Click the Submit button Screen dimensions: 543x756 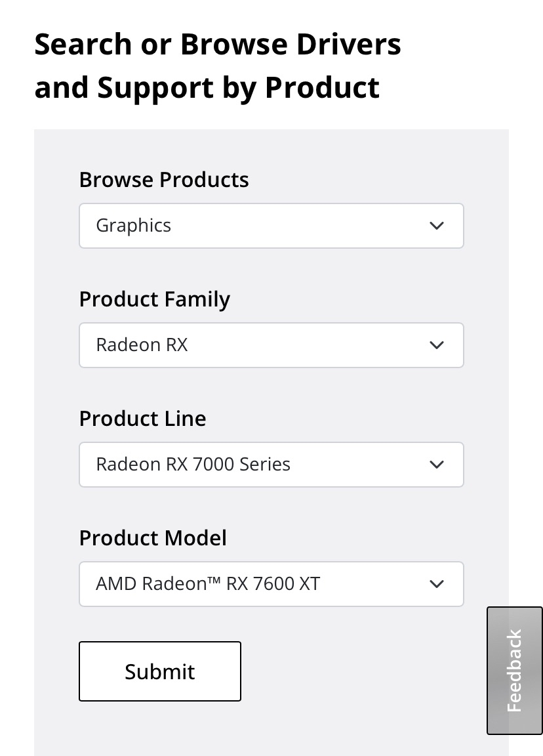(160, 671)
